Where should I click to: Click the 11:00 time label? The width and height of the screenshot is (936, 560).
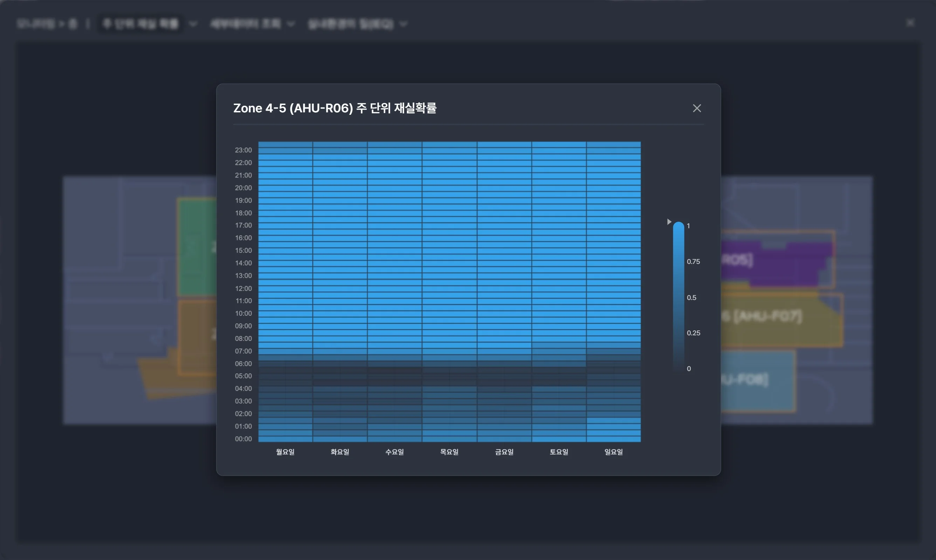(243, 301)
